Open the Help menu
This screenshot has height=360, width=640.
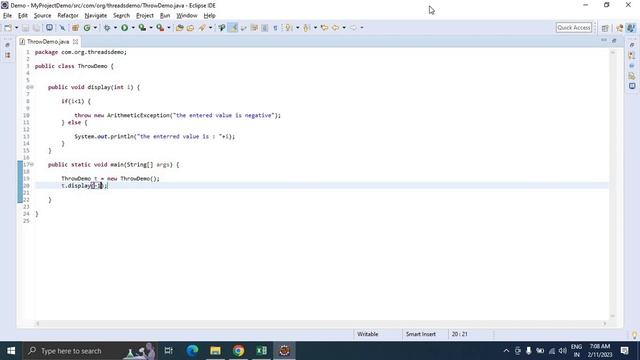(209, 16)
